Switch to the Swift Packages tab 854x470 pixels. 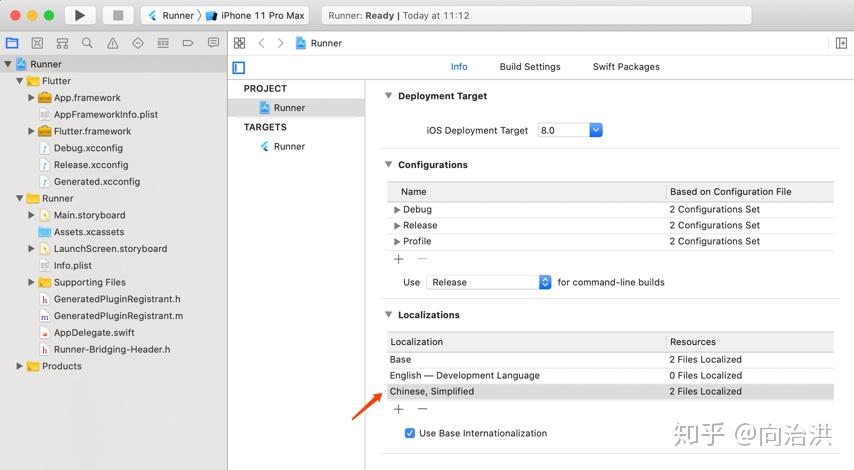pyautogui.click(x=626, y=66)
